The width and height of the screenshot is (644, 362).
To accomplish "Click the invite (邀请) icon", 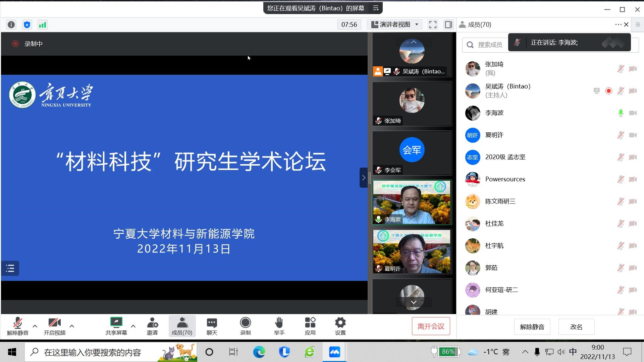I will click(x=152, y=326).
